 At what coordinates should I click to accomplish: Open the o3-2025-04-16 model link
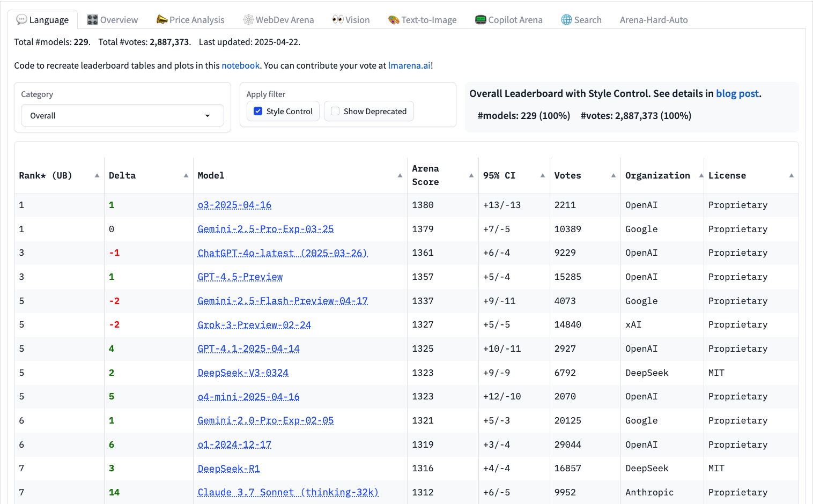pyautogui.click(x=234, y=205)
